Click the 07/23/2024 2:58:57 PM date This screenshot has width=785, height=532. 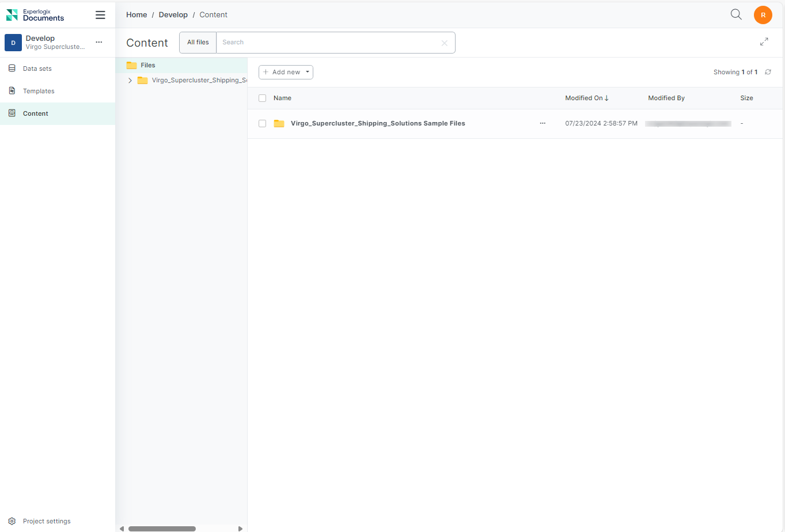pos(601,124)
